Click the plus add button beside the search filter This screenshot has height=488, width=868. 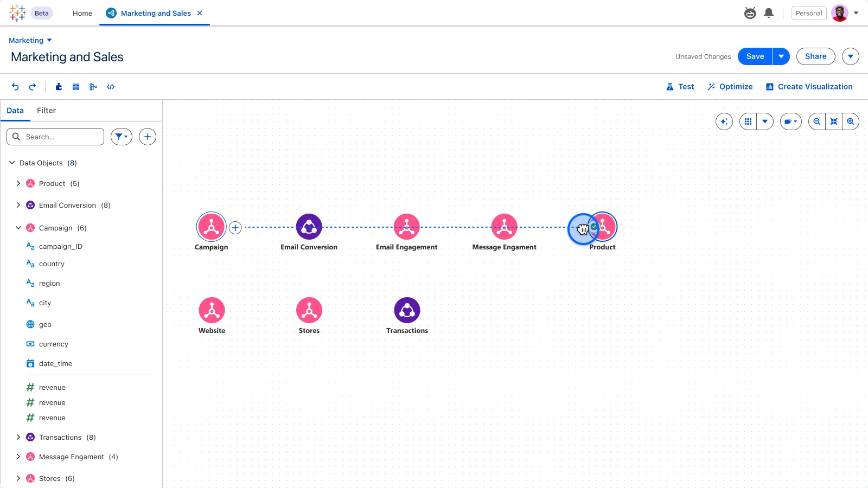[x=148, y=137]
